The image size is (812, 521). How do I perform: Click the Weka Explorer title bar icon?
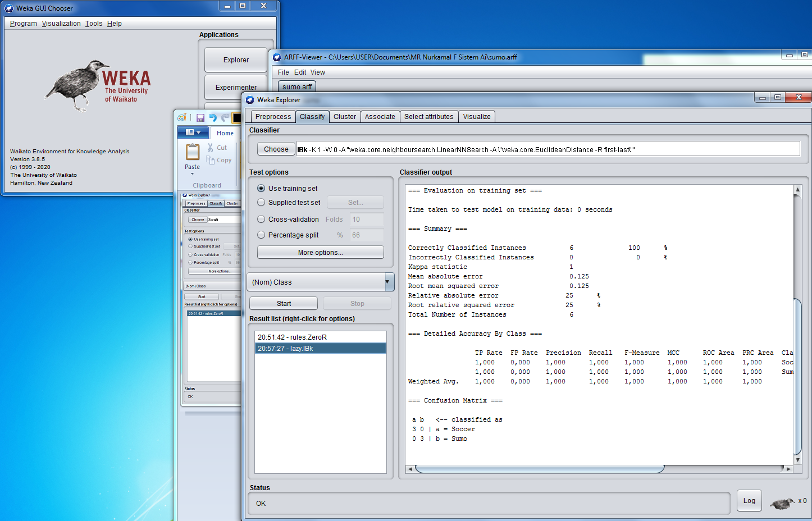point(250,100)
